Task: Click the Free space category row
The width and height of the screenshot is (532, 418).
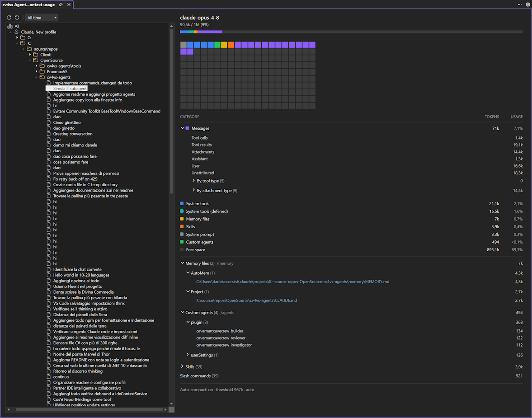Action: click(x=351, y=250)
